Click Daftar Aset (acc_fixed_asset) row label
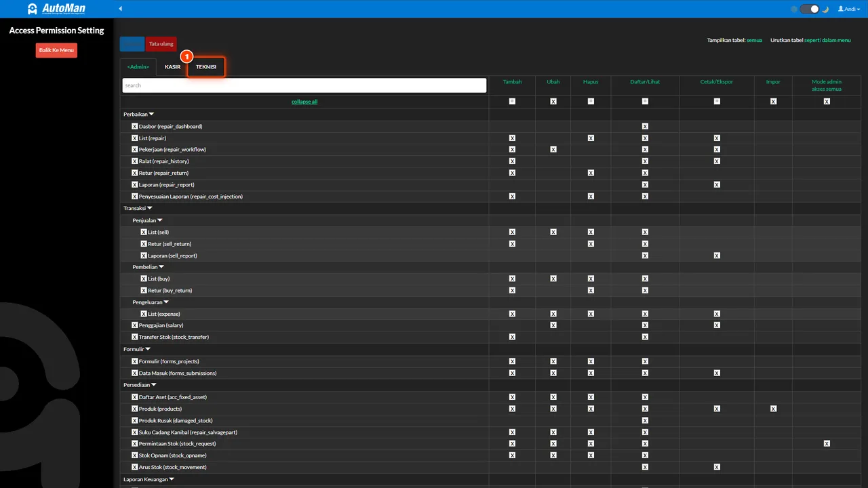The width and height of the screenshot is (868, 488). (x=173, y=397)
